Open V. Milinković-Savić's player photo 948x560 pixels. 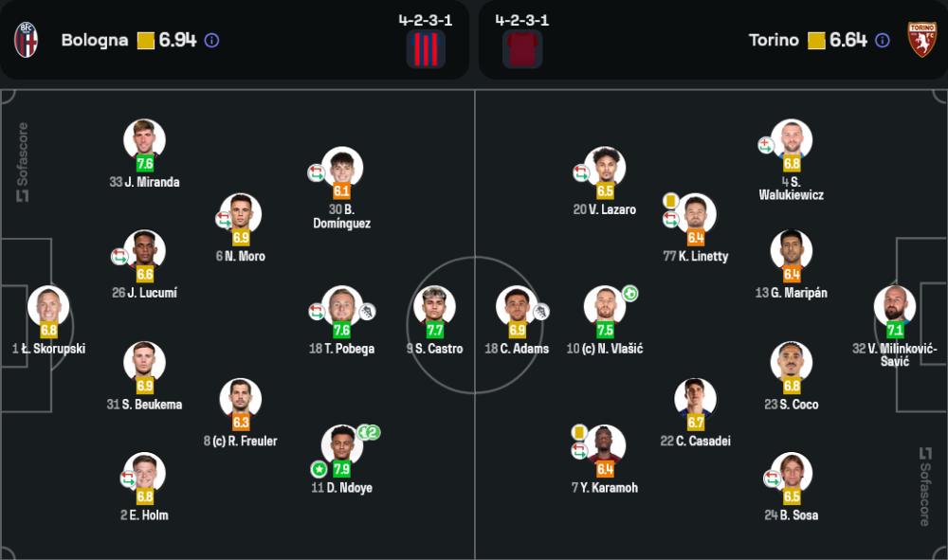pyautogui.click(x=895, y=306)
